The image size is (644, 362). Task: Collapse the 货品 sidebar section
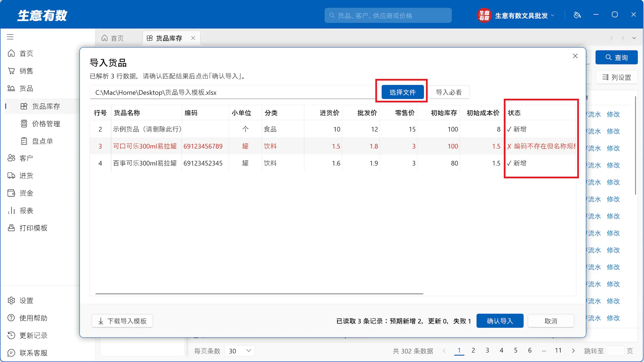pyautogui.click(x=26, y=88)
